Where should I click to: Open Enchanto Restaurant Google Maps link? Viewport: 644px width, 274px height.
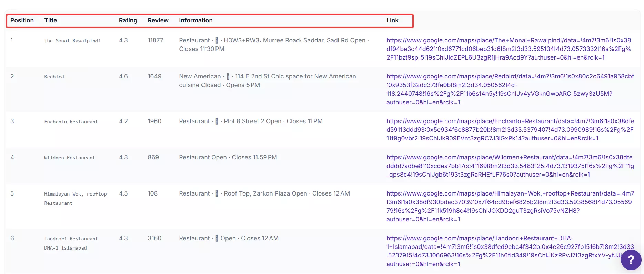pyautogui.click(x=510, y=130)
